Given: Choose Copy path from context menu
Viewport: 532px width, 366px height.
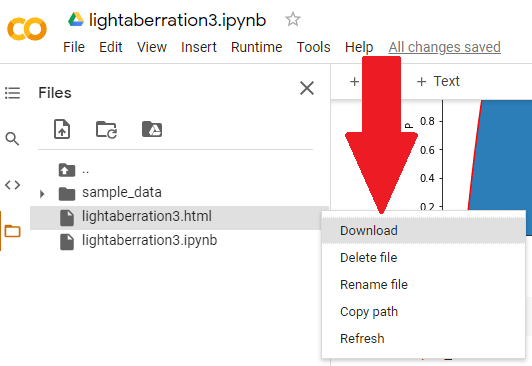Looking at the screenshot, I should pyautogui.click(x=423, y=311).
